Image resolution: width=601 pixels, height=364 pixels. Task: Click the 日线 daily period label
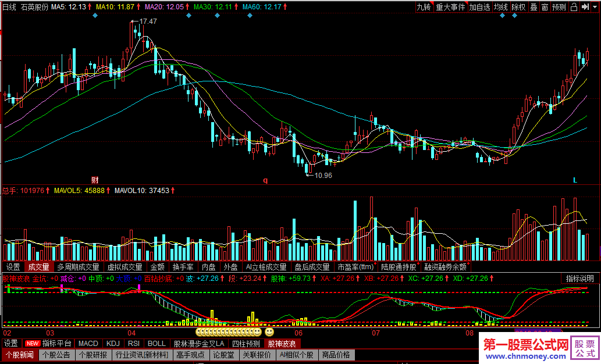coord(9,7)
